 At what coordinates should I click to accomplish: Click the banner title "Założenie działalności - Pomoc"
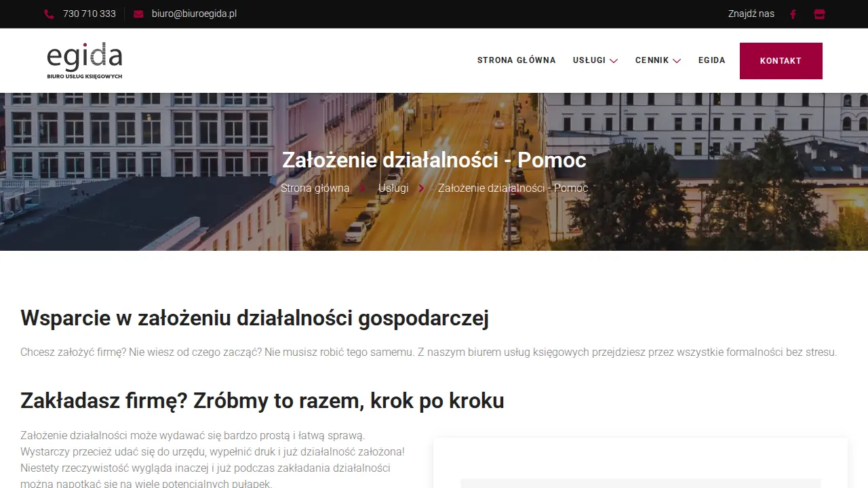[x=434, y=160]
